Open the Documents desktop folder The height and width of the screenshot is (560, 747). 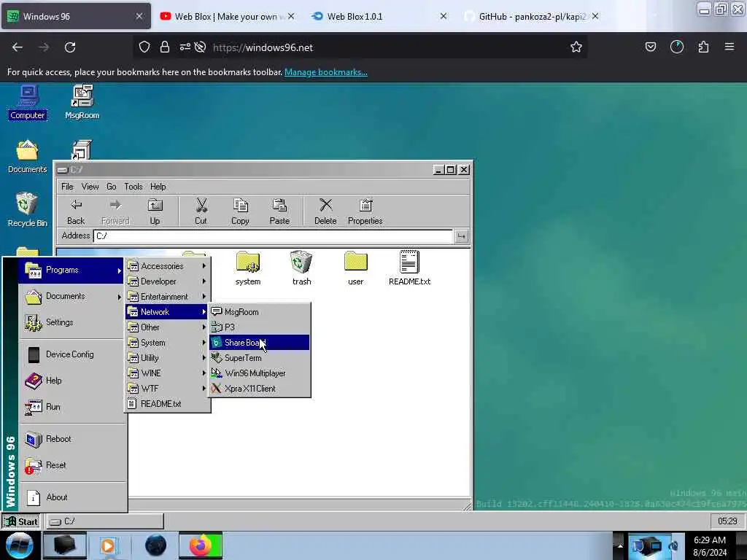(x=27, y=157)
